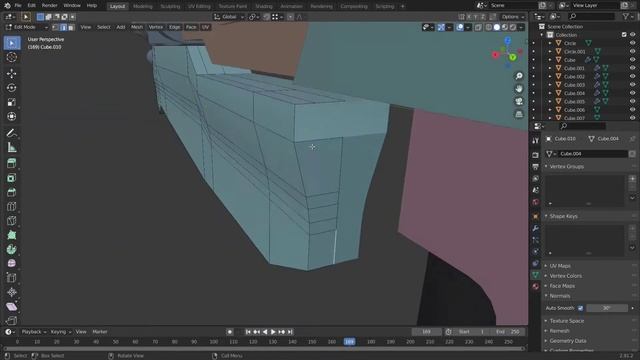Open the File menu
The width and height of the screenshot is (640, 360).
click(18, 6)
